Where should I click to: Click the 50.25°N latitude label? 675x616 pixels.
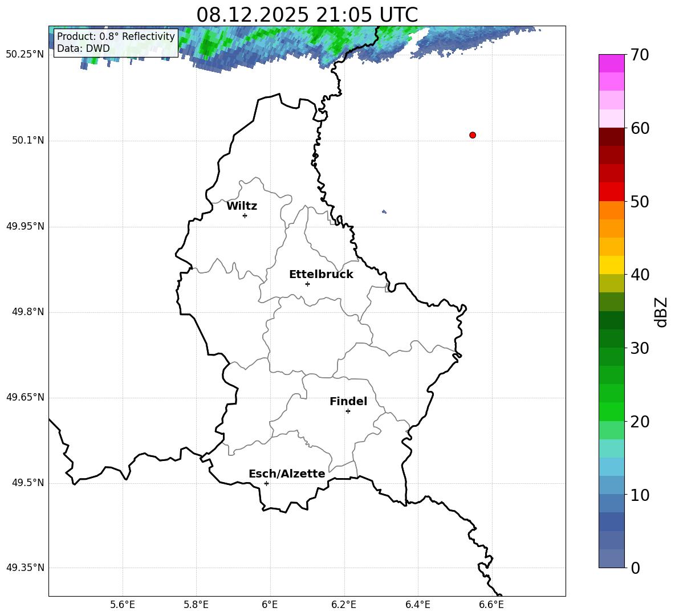click(25, 55)
